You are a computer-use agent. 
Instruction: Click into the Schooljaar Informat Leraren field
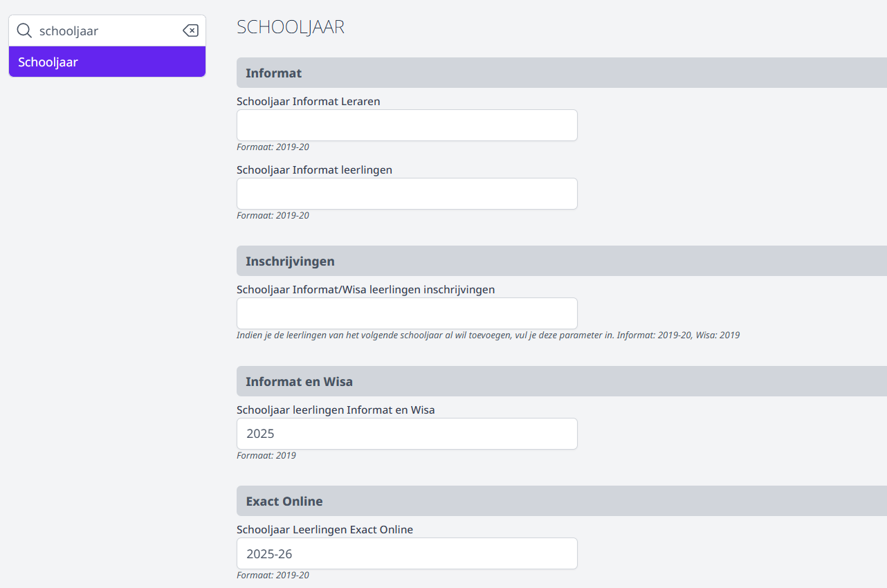point(407,125)
